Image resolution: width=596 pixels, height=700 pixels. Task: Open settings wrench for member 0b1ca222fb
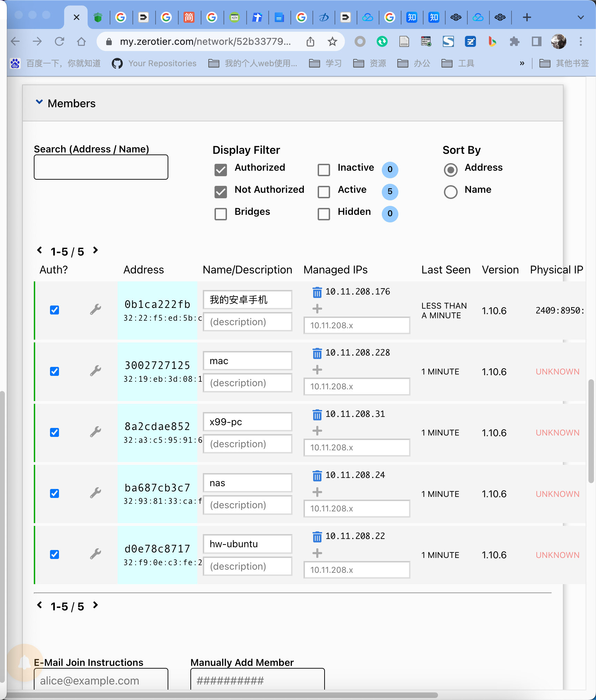(95, 309)
